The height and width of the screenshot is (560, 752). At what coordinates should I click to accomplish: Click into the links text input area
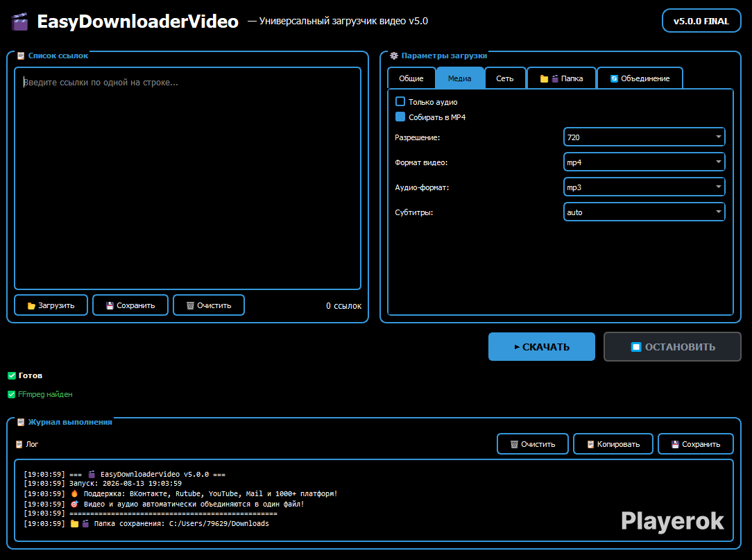click(x=187, y=178)
